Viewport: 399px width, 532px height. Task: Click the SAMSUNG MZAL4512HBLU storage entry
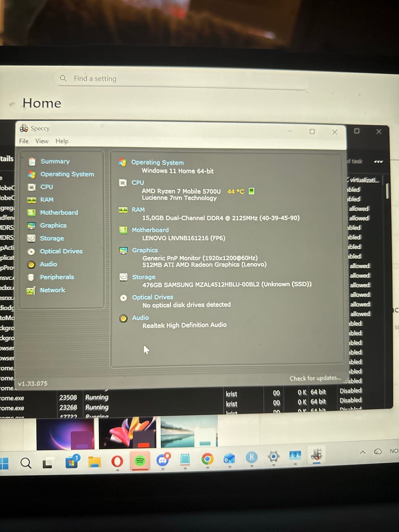click(227, 284)
